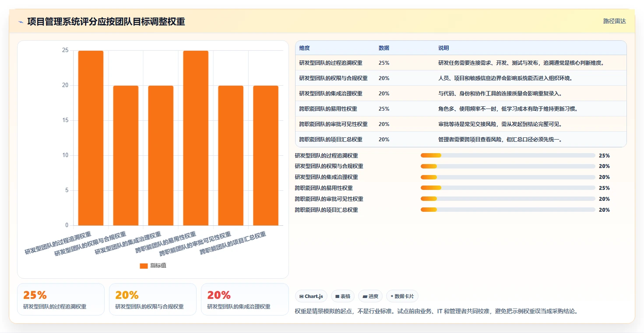This screenshot has height=333, width=644.
Task: Click the orange 指标值 legend swatch
Action: (x=144, y=266)
